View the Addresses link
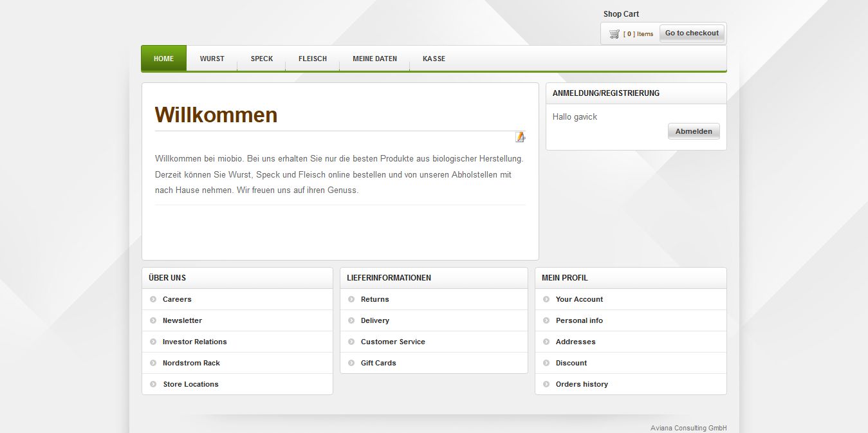The image size is (868, 433). [576, 342]
